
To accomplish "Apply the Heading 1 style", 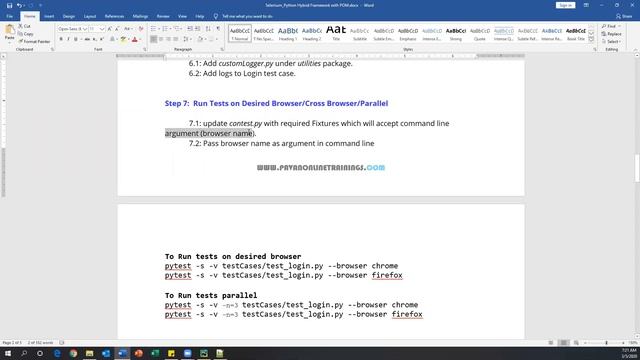I will point(288,33).
